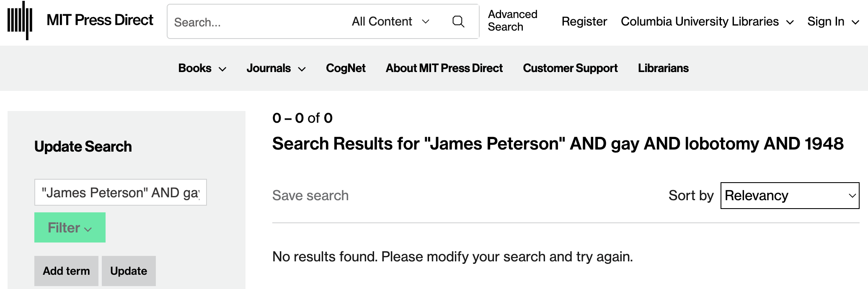Click the magnifying glass search icon
868x289 pixels.
point(458,21)
